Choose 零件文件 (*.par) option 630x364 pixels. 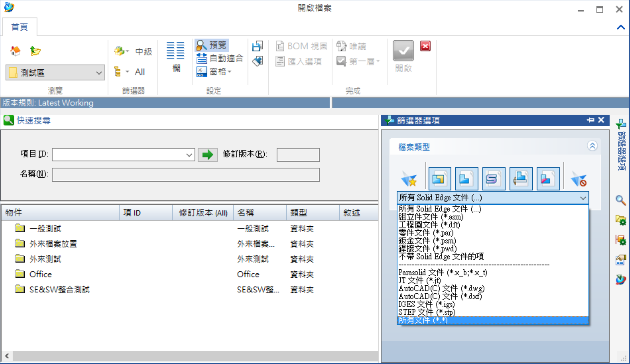(x=493, y=233)
